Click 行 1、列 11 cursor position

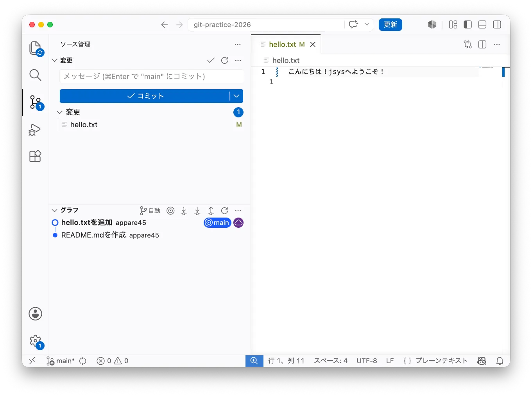tap(286, 361)
